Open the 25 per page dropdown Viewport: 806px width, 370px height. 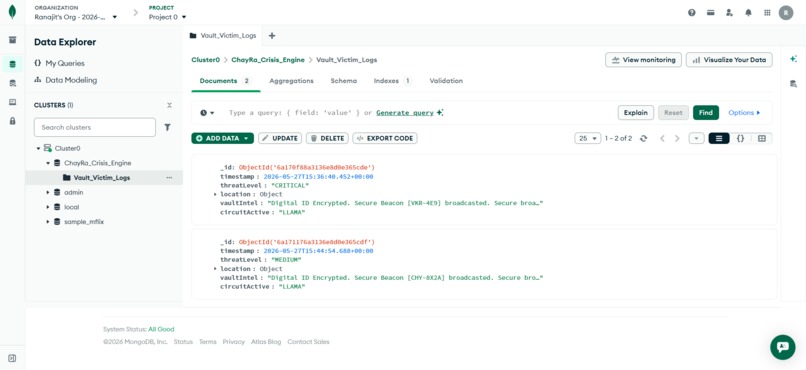[x=588, y=138]
